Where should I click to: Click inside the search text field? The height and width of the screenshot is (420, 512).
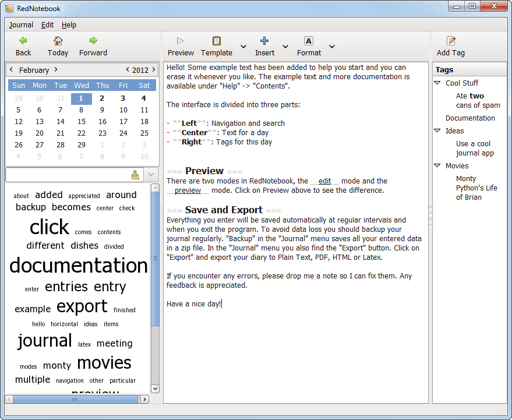click(x=67, y=175)
